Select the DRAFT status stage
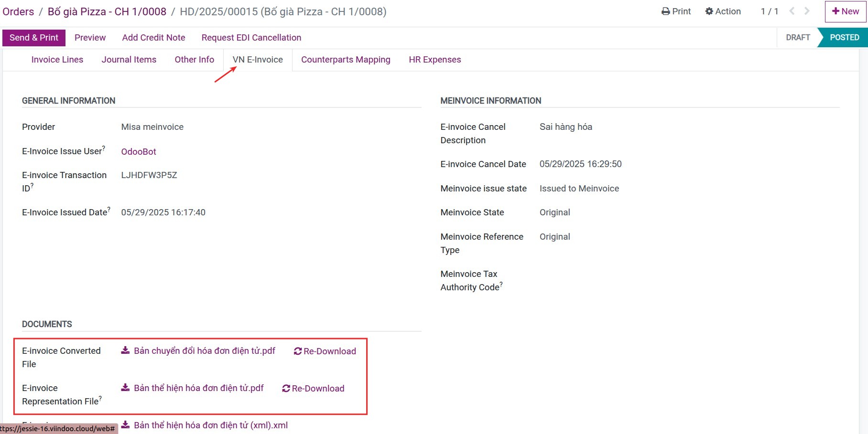The image size is (868, 434). point(798,38)
